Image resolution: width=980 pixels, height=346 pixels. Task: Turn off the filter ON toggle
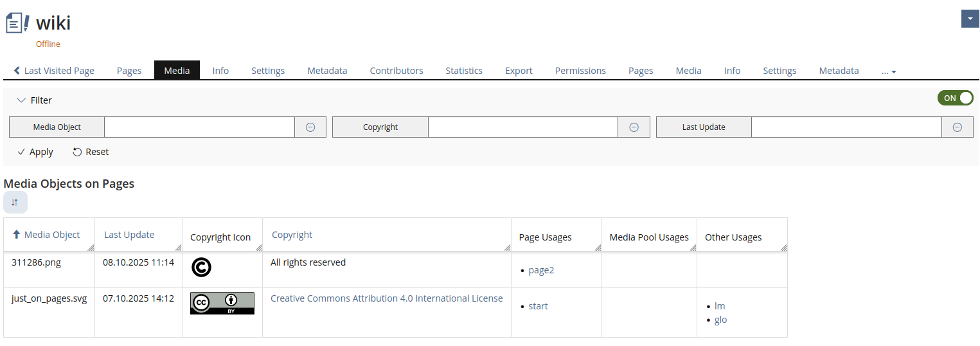click(x=955, y=98)
